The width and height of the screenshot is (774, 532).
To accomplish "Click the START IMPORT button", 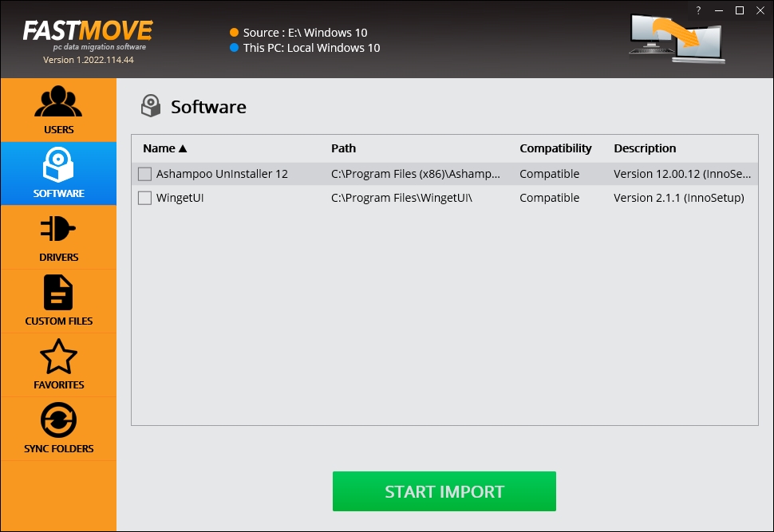I will (x=444, y=491).
